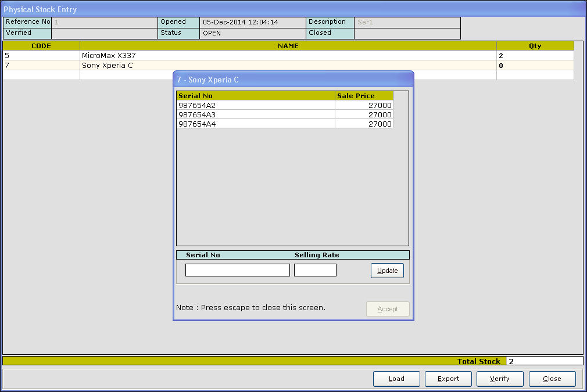Screen dimensions: 587x392
Task: Click the Description field showing Ser1
Action: coord(407,22)
